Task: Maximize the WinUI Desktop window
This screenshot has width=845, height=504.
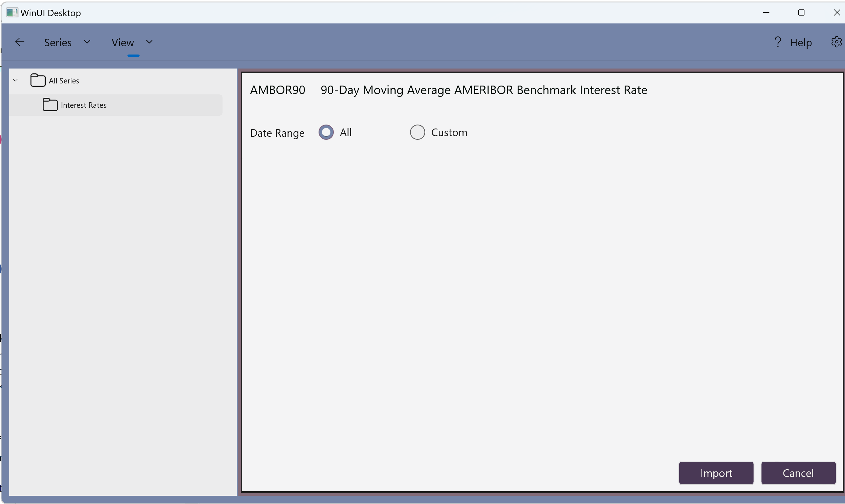Action: tap(801, 13)
